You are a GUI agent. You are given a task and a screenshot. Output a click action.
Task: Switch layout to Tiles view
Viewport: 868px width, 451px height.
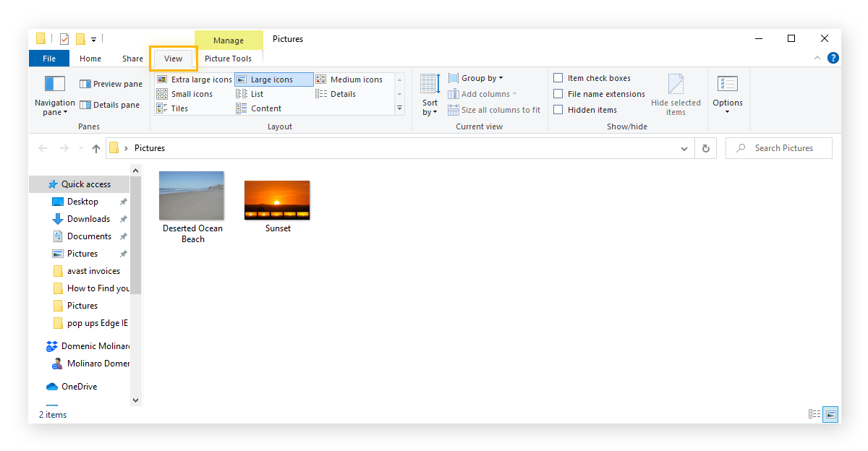(172, 108)
